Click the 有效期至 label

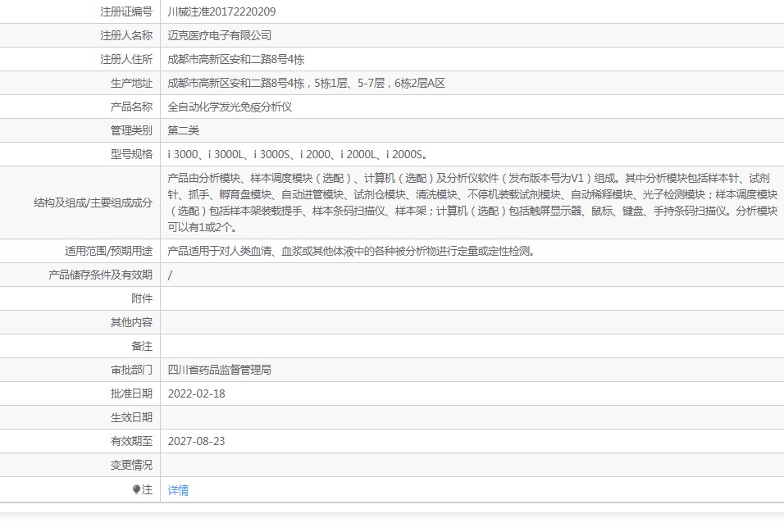[131, 442]
